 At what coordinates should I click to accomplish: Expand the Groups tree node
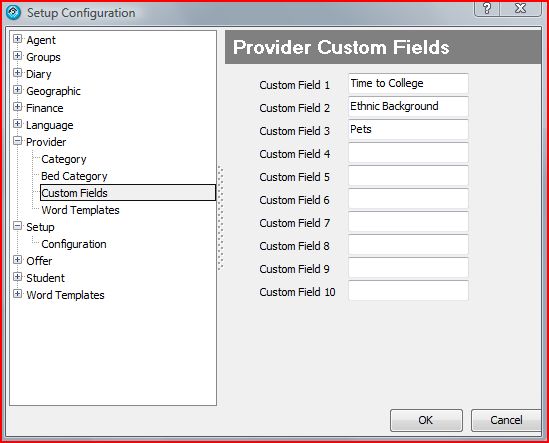(x=17, y=56)
